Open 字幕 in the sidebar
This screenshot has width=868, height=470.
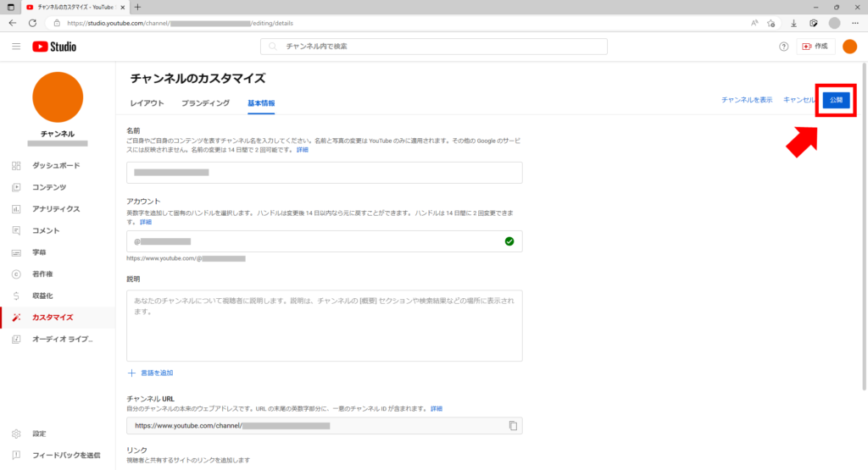coord(39,252)
